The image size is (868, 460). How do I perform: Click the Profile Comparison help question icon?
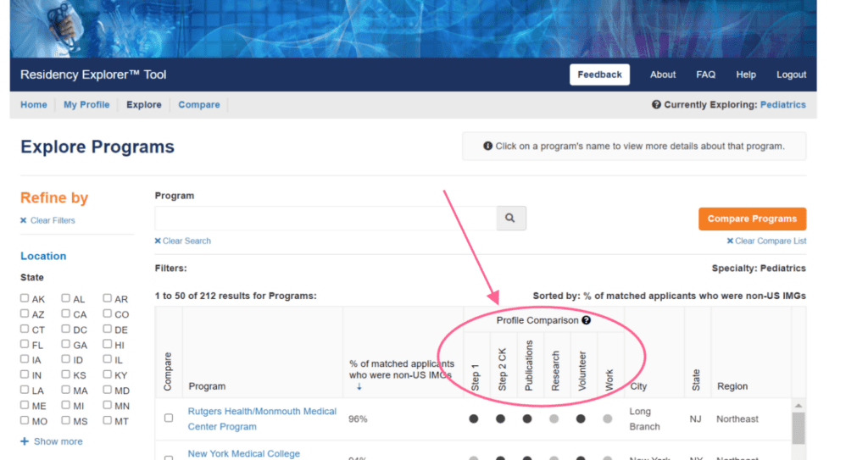tap(586, 321)
